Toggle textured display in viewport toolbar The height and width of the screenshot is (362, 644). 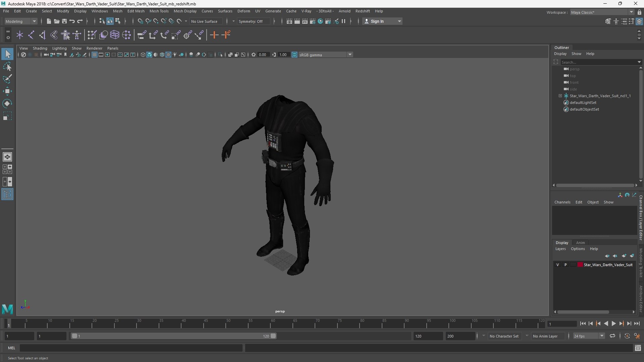168,55
